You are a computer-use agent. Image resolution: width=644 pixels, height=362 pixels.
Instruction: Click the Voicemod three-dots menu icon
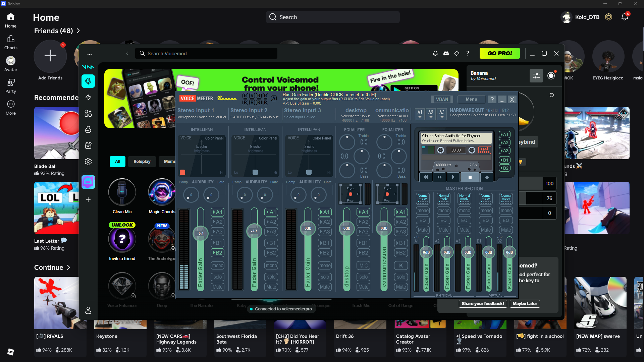coord(90,54)
